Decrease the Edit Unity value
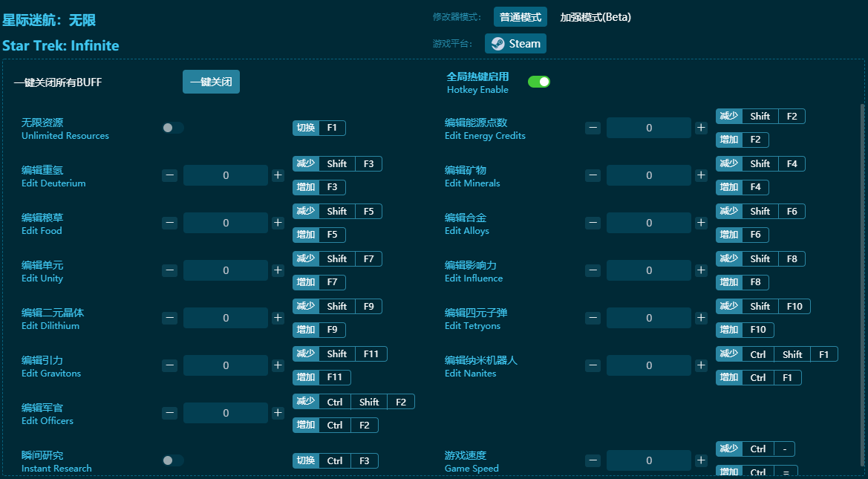Viewport: 868px width, 479px height. (x=170, y=271)
